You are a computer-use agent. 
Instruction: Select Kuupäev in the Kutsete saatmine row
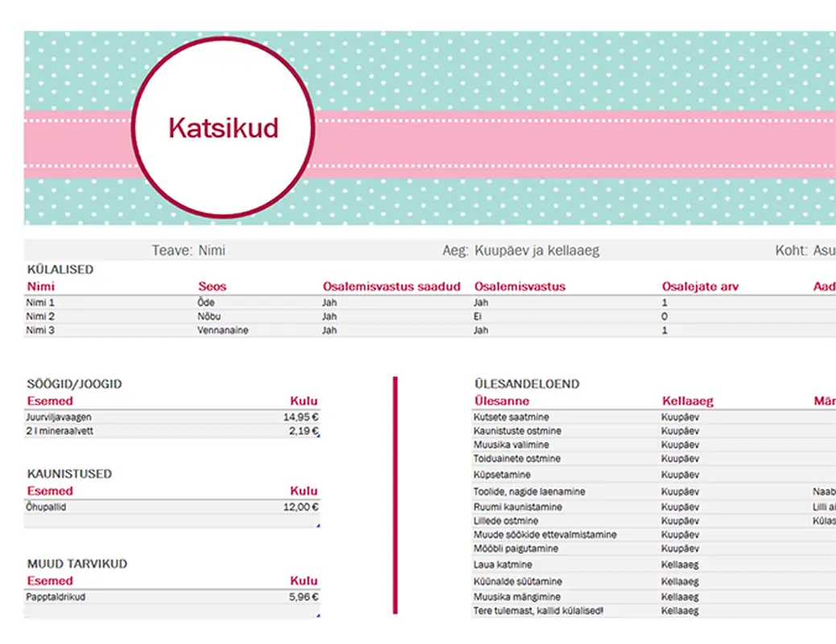pyautogui.click(x=680, y=417)
